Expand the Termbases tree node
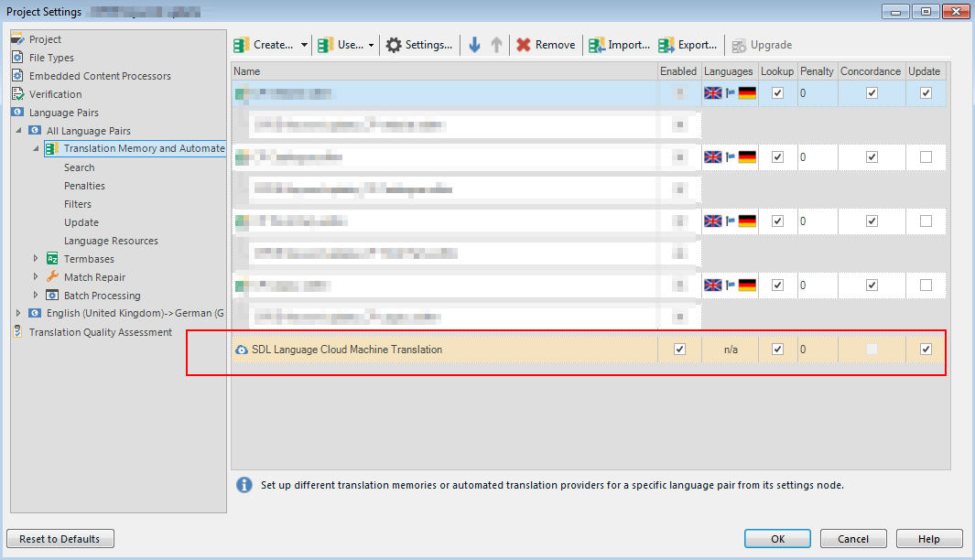 pos(36,259)
